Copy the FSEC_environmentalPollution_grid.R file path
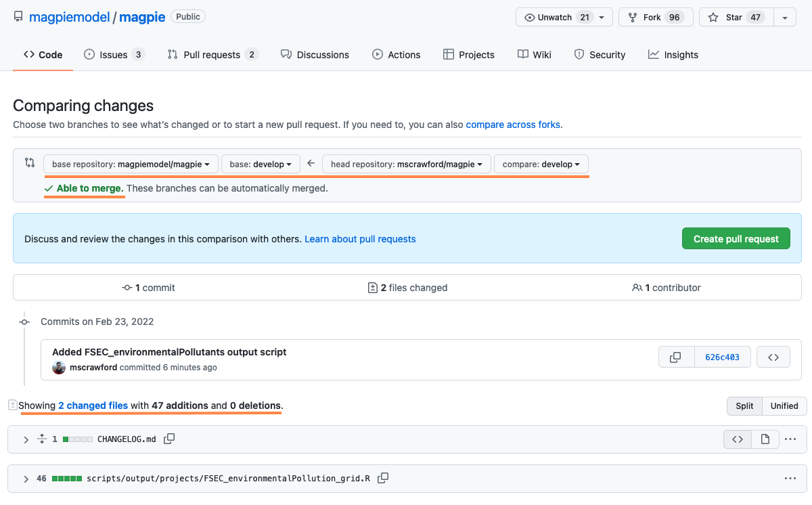The width and height of the screenshot is (812, 505). (x=383, y=478)
